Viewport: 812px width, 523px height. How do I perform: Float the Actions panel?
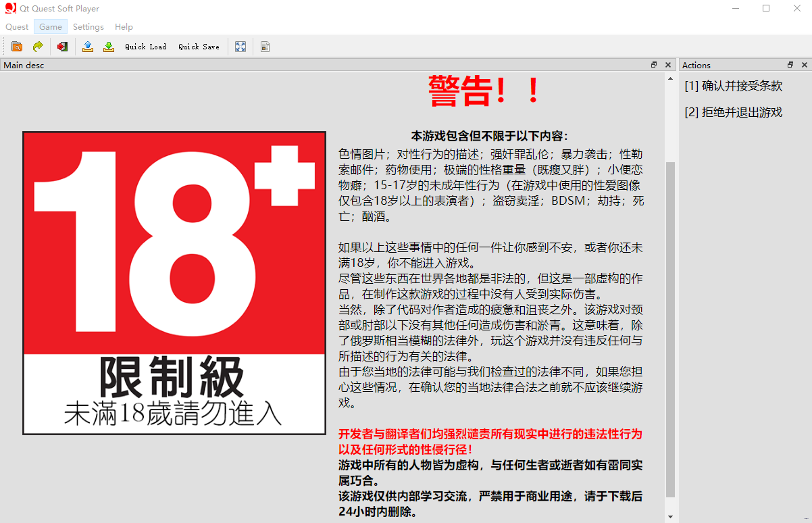coord(790,65)
